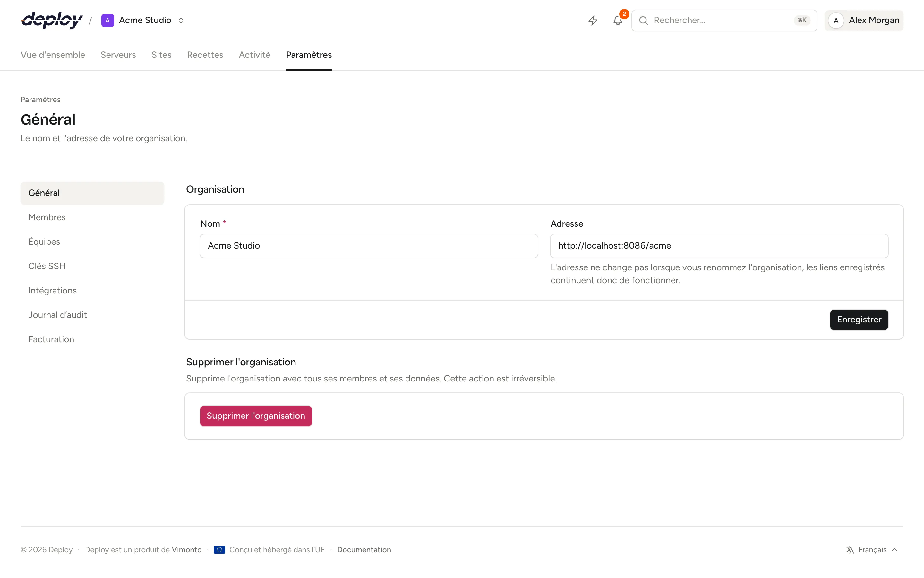This screenshot has width=924, height=578.
Task: View the Journal d'audit page
Action: [92, 315]
